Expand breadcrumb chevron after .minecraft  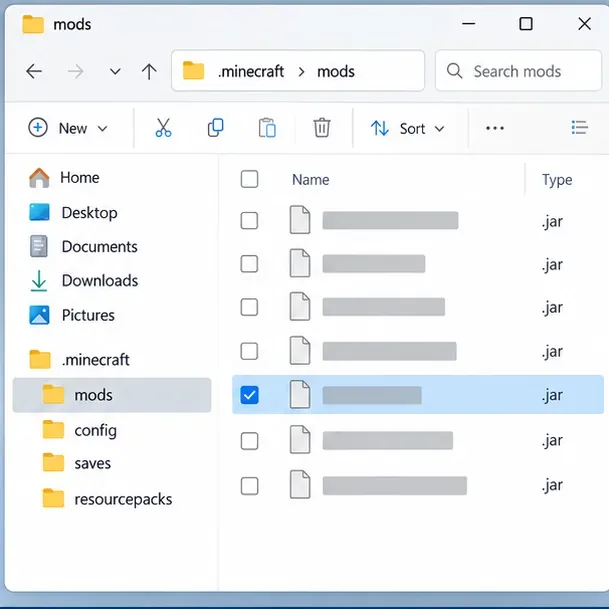tap(301, 72)
